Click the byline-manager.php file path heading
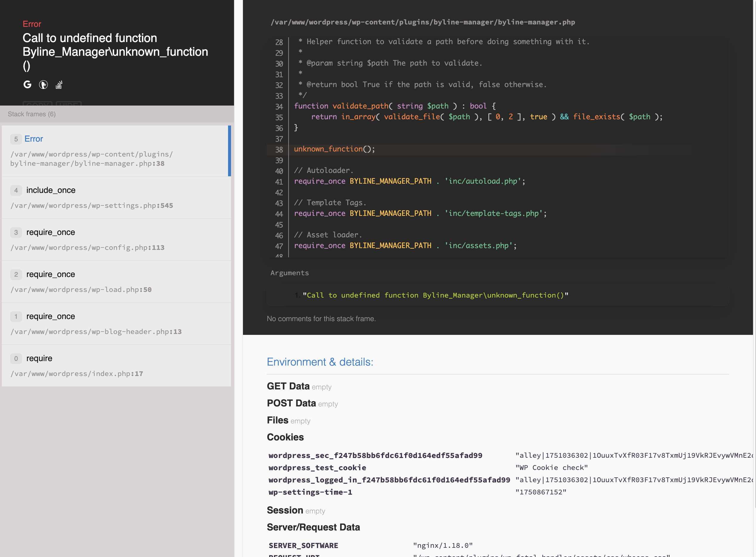The width and height of the screenshot is (756, 557). pyautogui.click(x=423, y=22)
